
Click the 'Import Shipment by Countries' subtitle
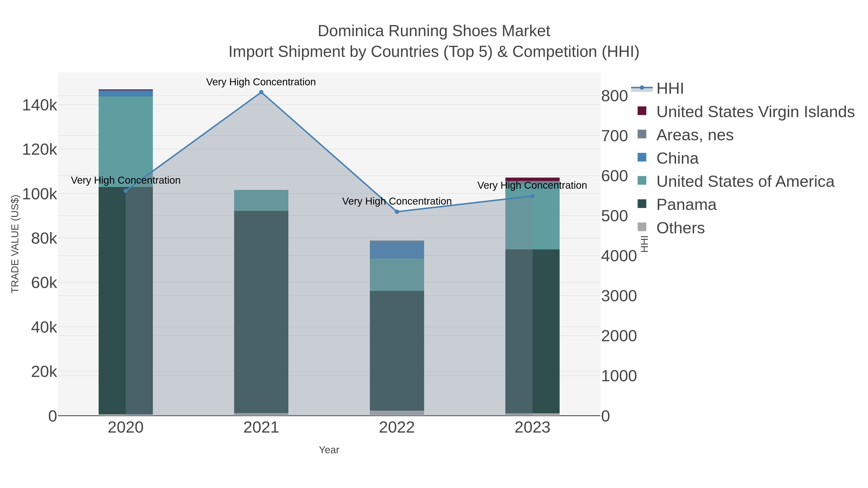pos(434,52)
